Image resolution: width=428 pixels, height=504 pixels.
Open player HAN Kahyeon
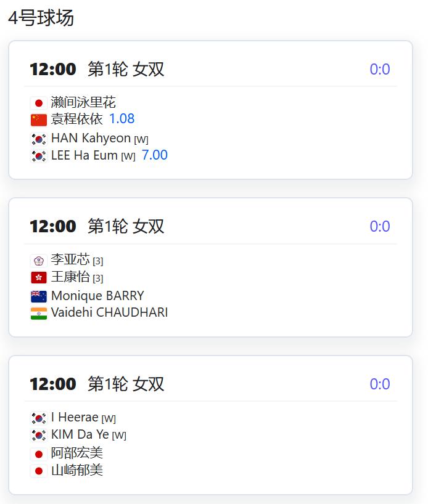point(91,138)
